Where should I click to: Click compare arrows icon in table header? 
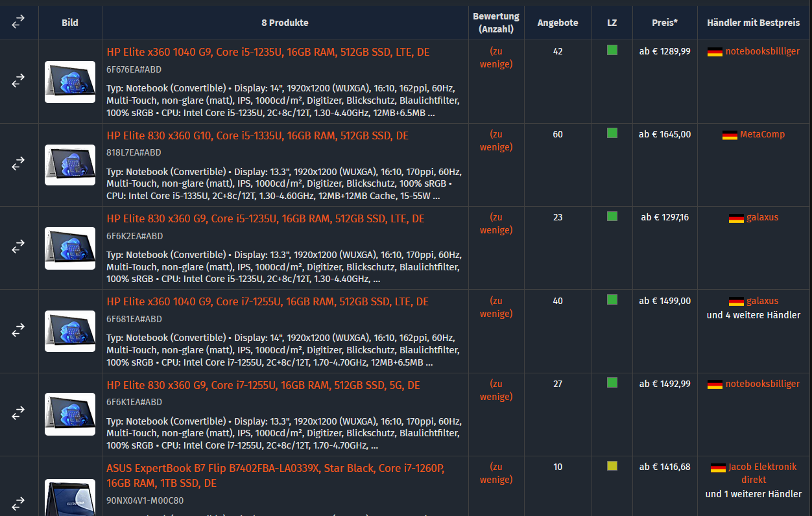click(x=18, y=22)
